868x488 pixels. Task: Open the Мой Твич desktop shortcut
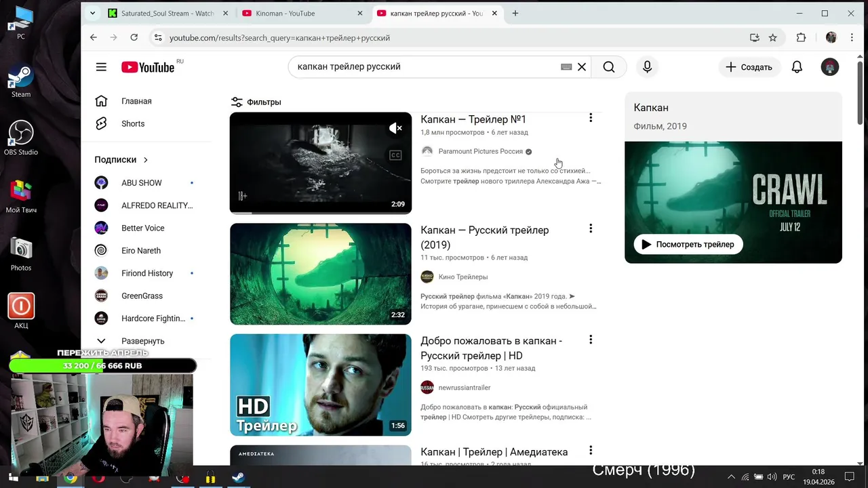pos(21,197)
